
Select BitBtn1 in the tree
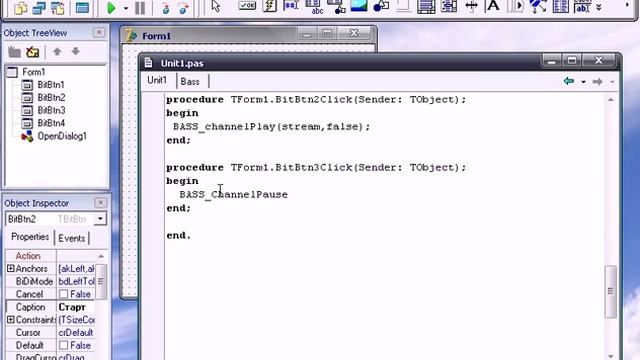click(51, 85)
